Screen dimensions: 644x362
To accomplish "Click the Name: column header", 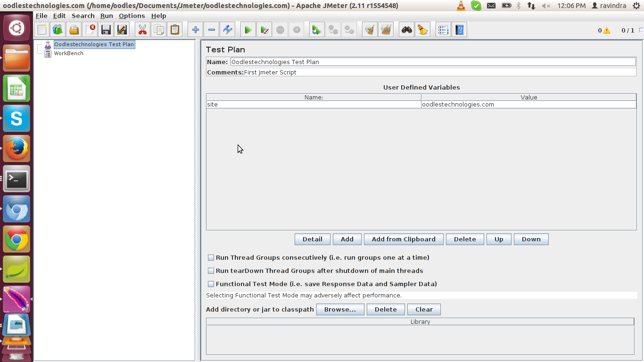I will pyautogui.click(x=314, y=98).
